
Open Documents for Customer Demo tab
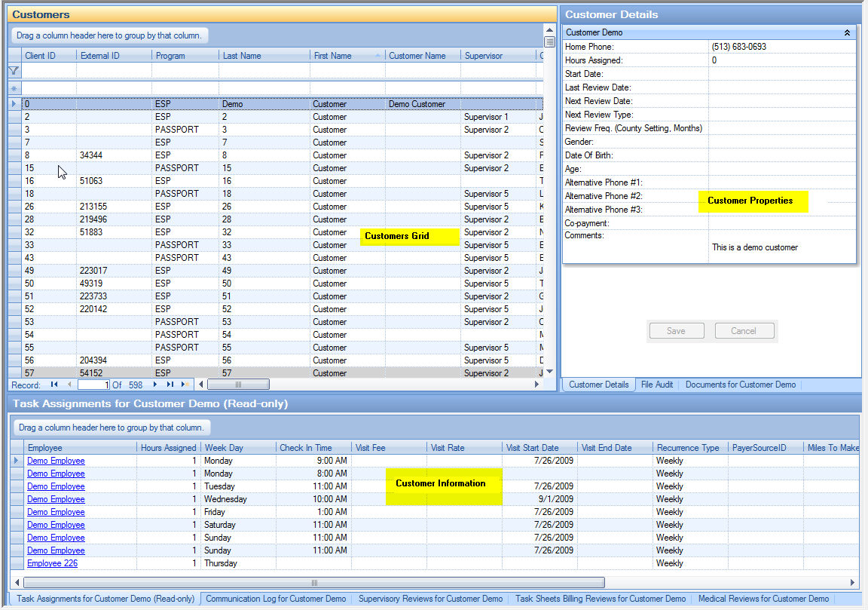tap(741, 385)
